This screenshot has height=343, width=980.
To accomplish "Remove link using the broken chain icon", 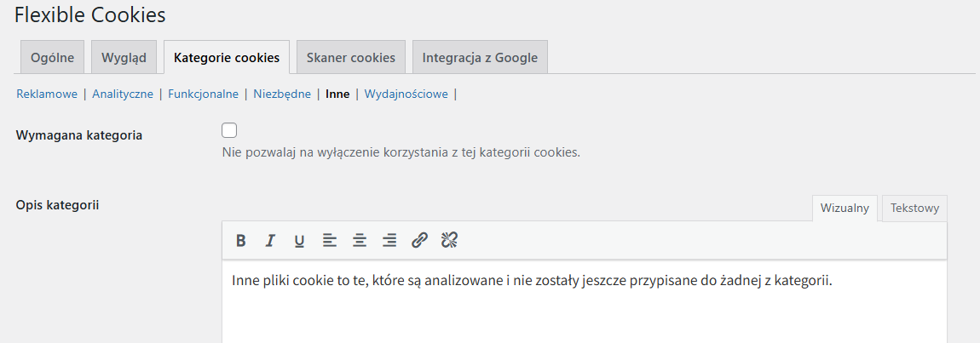I will coord(449,241).
